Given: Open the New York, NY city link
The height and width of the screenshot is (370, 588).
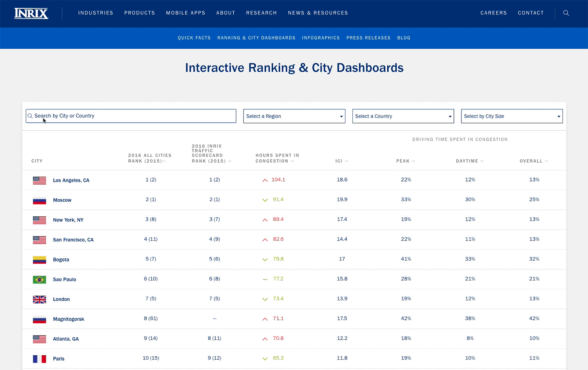Looking at the screenshot, I should (68, 220).
